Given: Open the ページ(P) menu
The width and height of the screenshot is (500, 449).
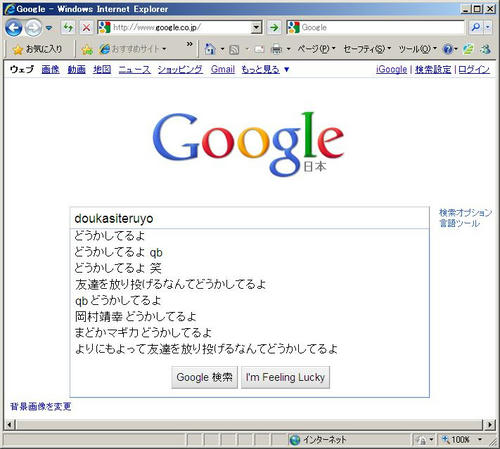Looking at the screenshot, I should pyautogui.click(x=316, y=49).
